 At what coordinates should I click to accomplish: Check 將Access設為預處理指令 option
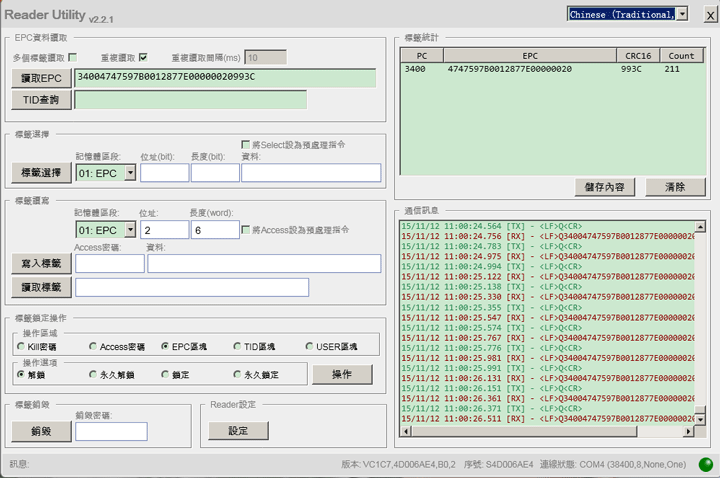[x=246, y=230]
